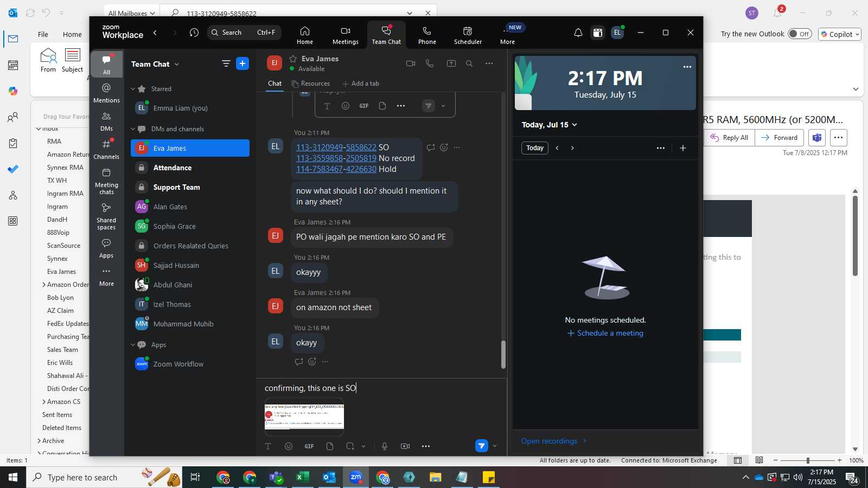Screen dimensions: 868x488
Task: React to okayy message with emoji
Action: click(x=312, y=362)
